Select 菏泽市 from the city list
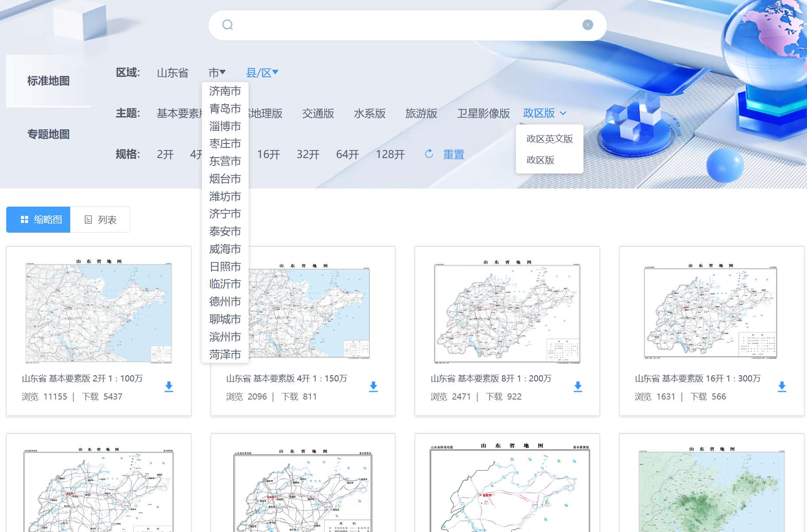The height and width of the screenshot is (532, 807). coord(225,355)
